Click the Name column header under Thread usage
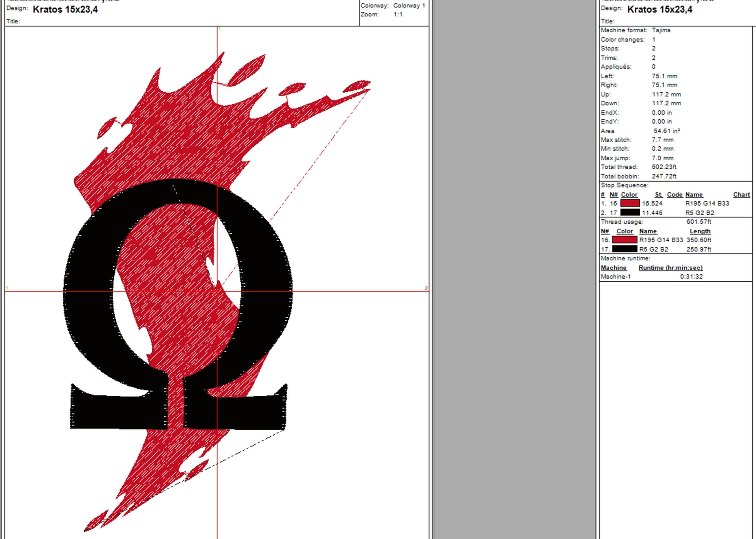Viewport: 756px width, 539px height. tap(648, 231)
